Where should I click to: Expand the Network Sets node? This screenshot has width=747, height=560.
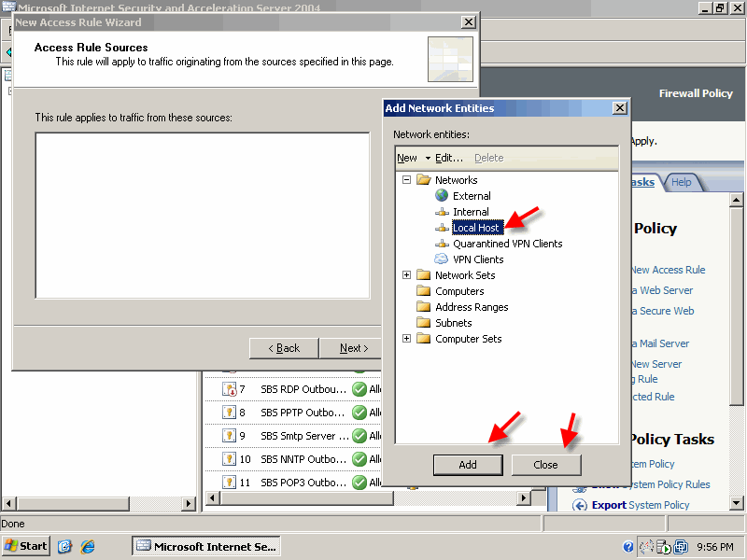406,274
